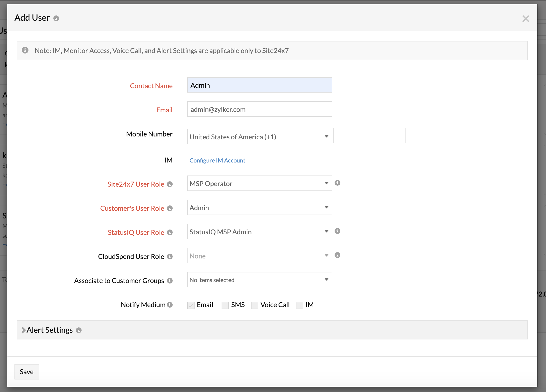Enable the SMS notify checkbox
Image resolution: width=546 pixels, height=392 pixels.
225,305
